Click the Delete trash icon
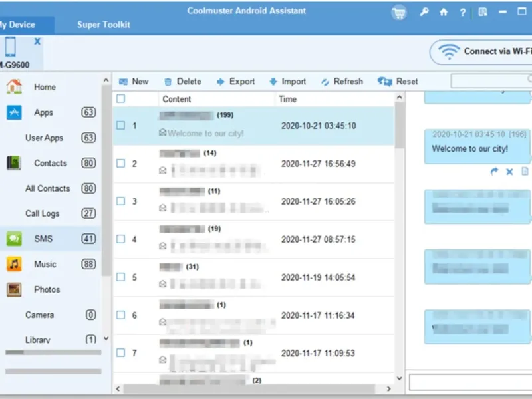The image size is (532, 399). click(x=168, y=82)
